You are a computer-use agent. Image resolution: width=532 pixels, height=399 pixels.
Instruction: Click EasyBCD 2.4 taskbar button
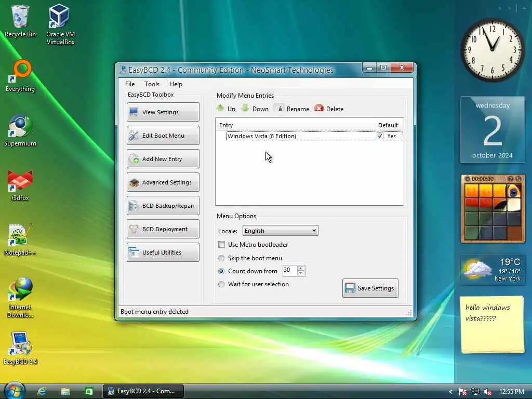tap(143, 391)
